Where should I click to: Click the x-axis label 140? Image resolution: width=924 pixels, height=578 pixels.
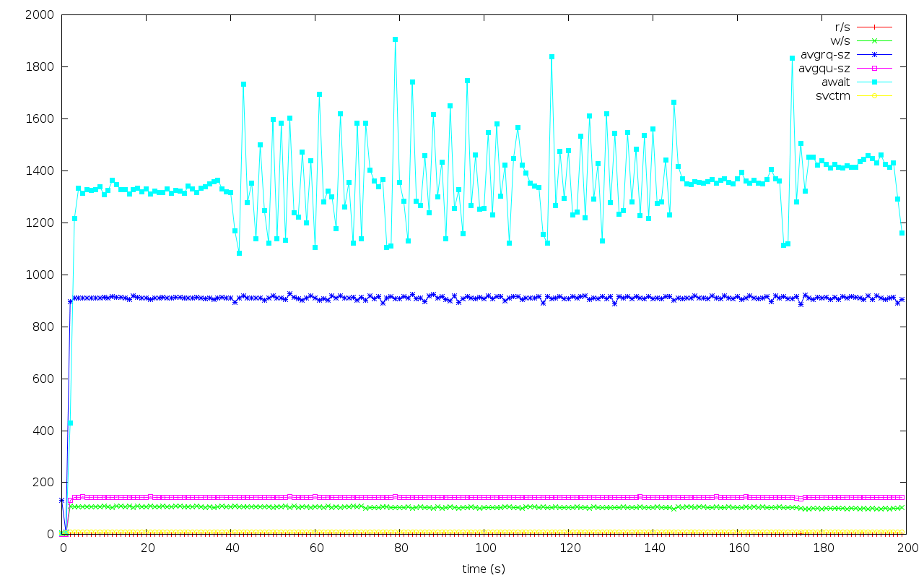pyautogui.click(x=653, y=548)
